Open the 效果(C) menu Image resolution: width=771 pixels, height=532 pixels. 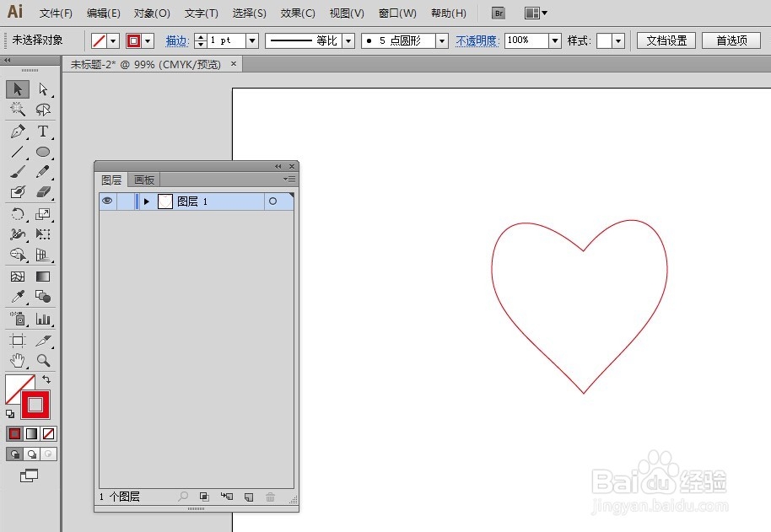click(x=298, y=13)
